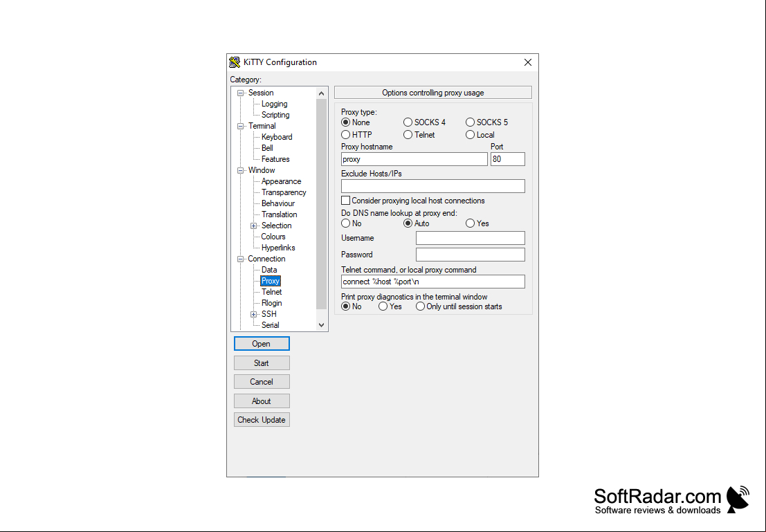Select the None proxy type radio button
This screenshot has height=532, width=766.
[345, 122]
